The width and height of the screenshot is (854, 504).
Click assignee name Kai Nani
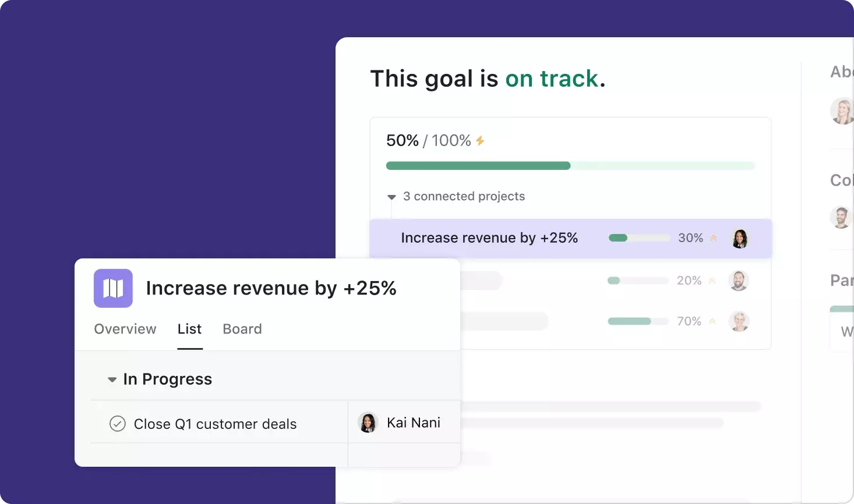[413, 423]
